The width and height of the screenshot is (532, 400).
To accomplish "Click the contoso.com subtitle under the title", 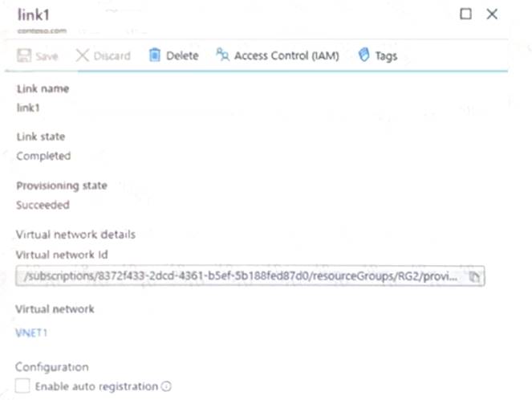I will coord(41,30).
